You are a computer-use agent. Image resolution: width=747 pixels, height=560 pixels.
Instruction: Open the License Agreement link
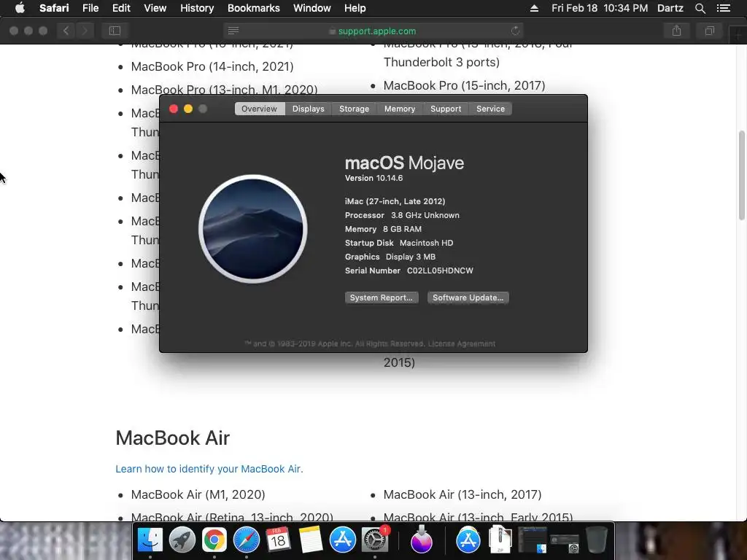[x=461, y=344]
